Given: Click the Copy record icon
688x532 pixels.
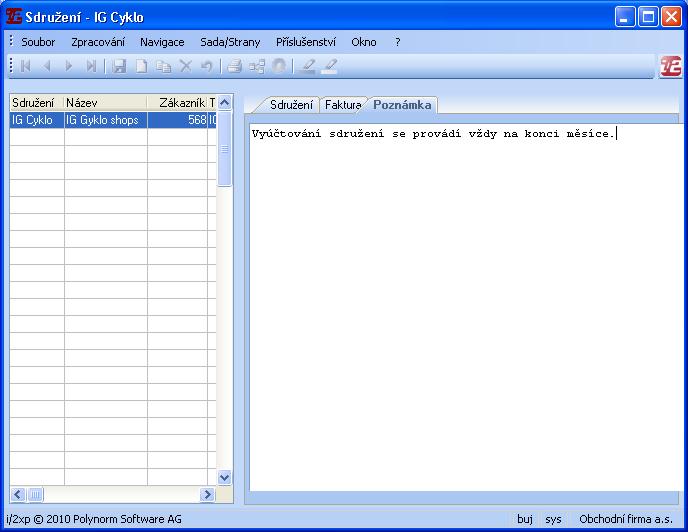Looking at the screenshot, I should point(164,66).
